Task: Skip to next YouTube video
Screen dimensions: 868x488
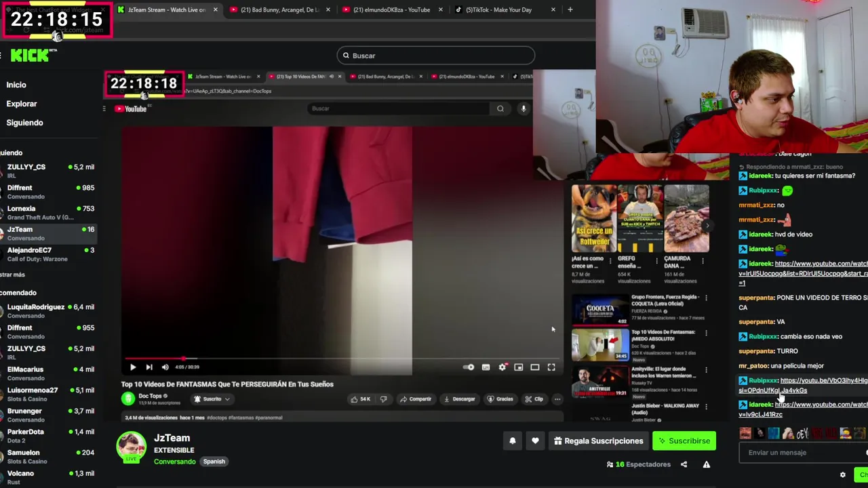Action: [x=149, y=367]
